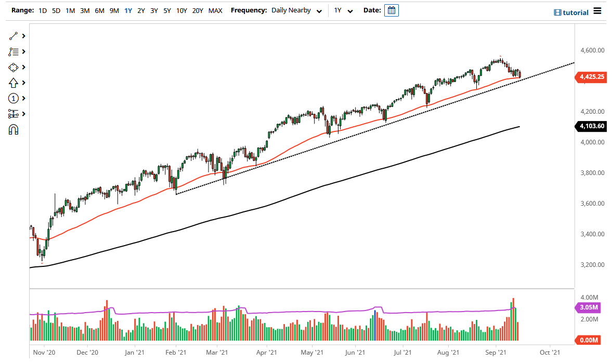Select the numbered label annotation tool

[x=14, y=98]
